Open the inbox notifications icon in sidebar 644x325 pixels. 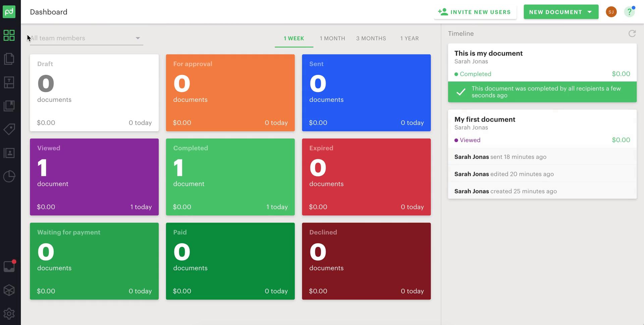[x=9, y=266]
